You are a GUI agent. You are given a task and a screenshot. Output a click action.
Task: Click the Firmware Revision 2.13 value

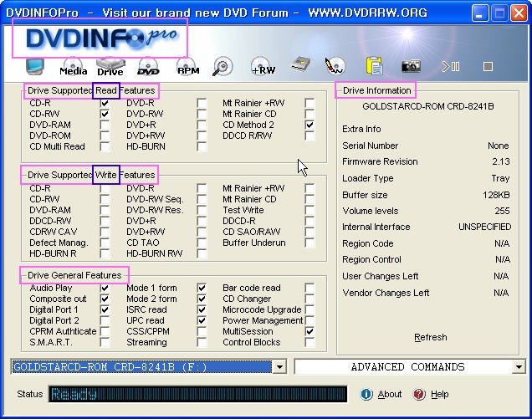pyautogui.click(x=501, y=161)
